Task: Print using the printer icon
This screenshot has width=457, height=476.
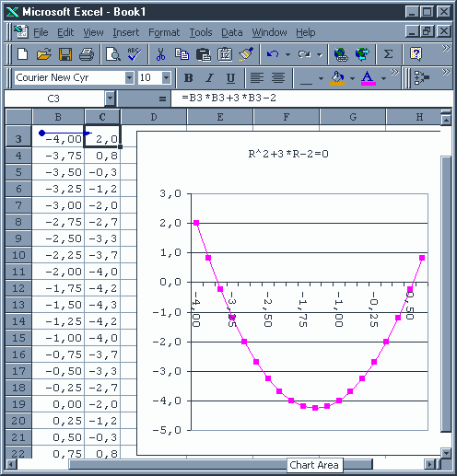Action: click(87, 54)
